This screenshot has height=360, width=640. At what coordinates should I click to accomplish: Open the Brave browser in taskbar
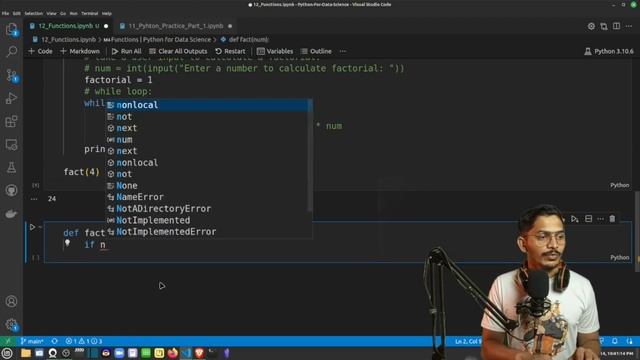tap(199, 353)
